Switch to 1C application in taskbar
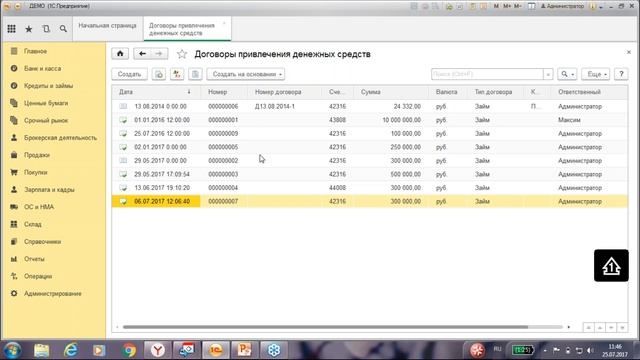 [216, 350]
